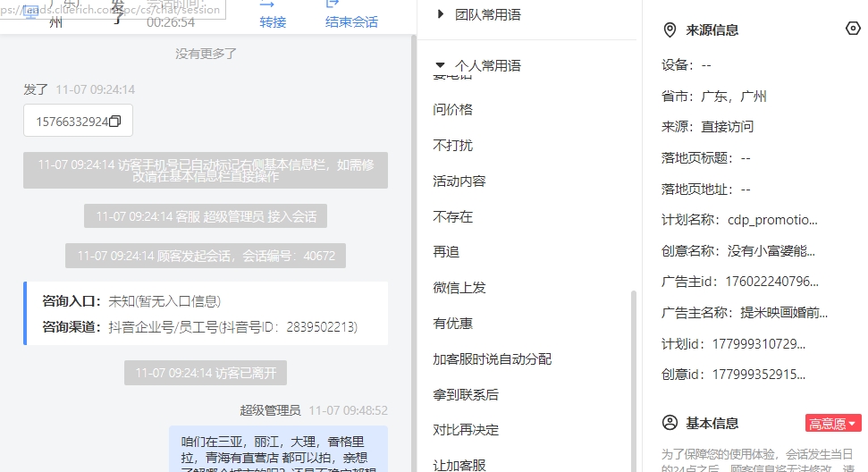Click the 基本信息 person icon

coord(670,424)
